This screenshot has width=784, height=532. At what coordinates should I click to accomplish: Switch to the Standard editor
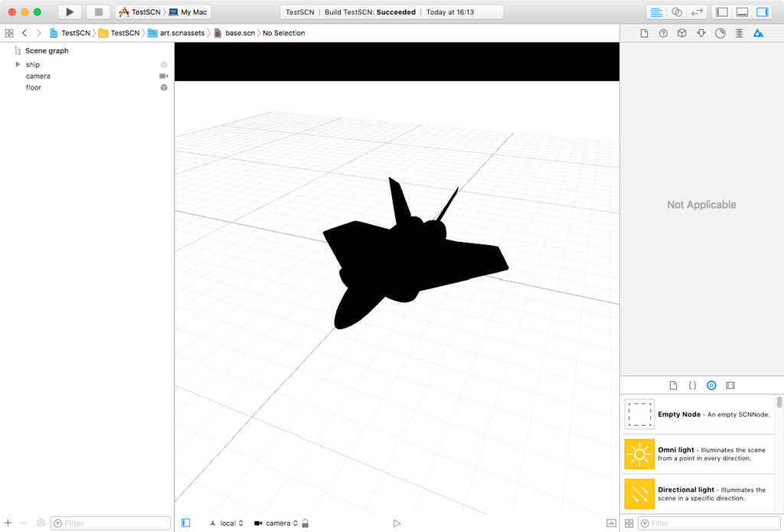point(656,12)
